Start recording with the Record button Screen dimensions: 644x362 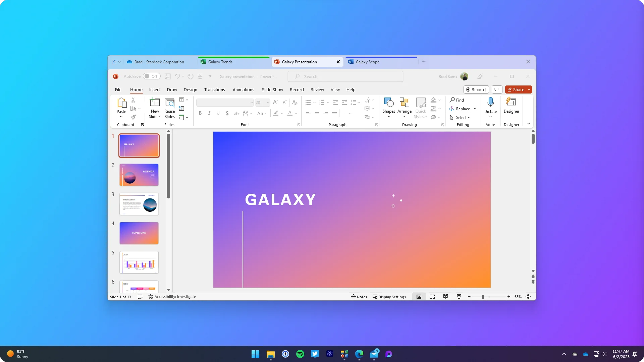point(476,89)
